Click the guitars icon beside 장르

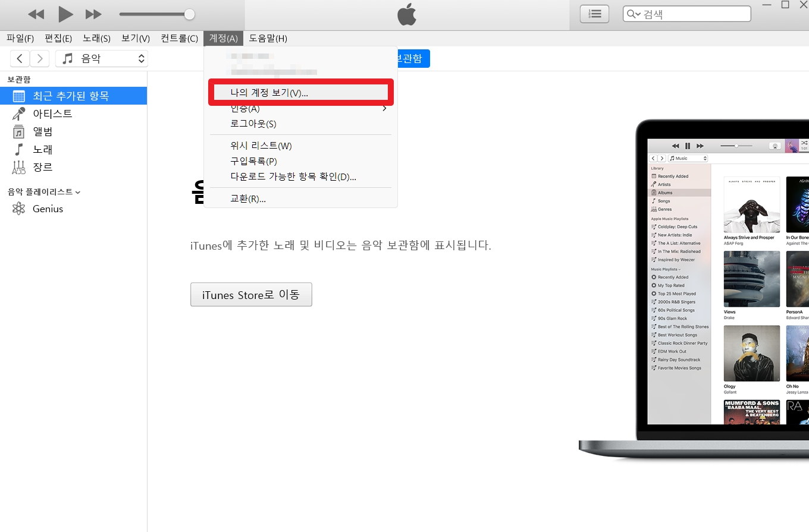pos(19,167)
